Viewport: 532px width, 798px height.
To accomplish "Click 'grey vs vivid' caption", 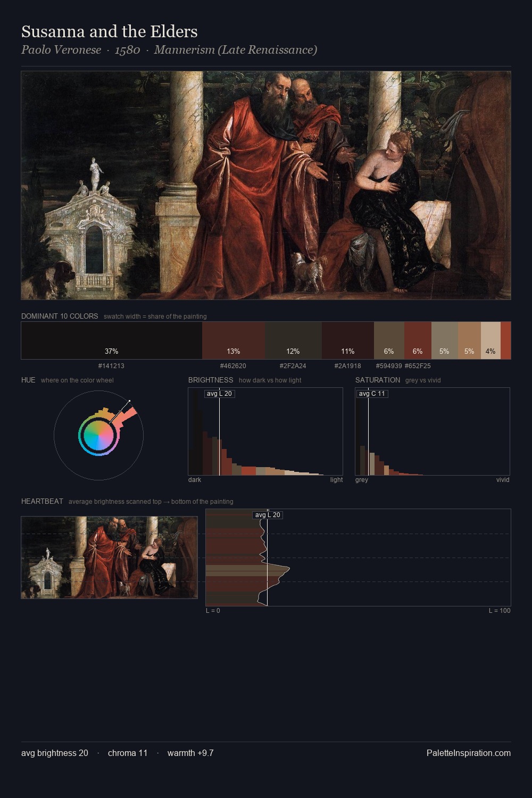I will [423, 380].
